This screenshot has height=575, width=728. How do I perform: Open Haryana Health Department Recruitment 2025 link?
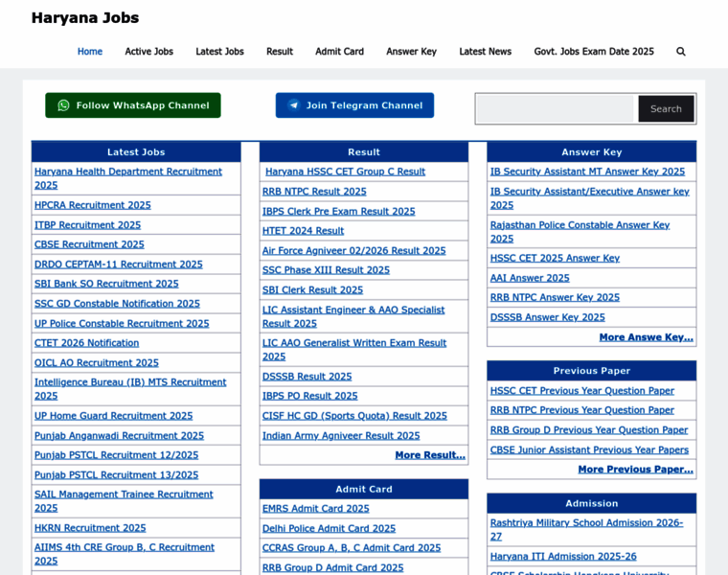pos(128,178)
